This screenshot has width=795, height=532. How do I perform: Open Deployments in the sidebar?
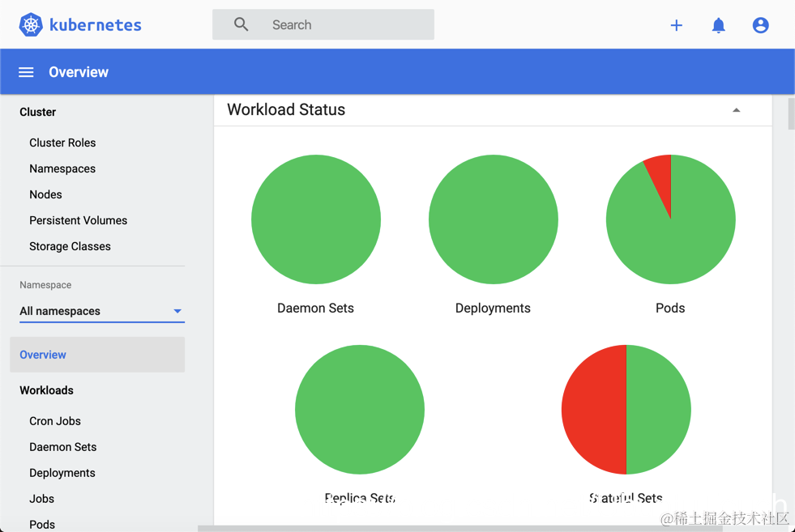(x=62, y=473)
